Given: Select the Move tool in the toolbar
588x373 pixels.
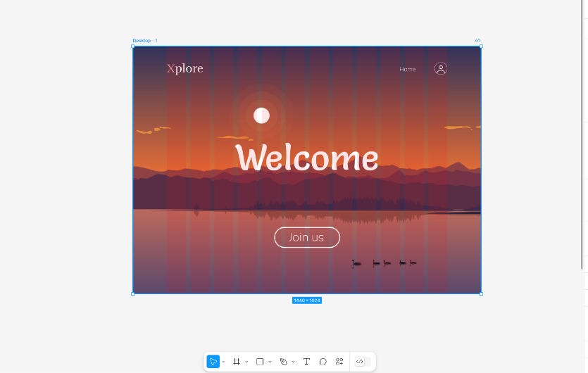Looking at the screenshot, I should pos(213,362).
